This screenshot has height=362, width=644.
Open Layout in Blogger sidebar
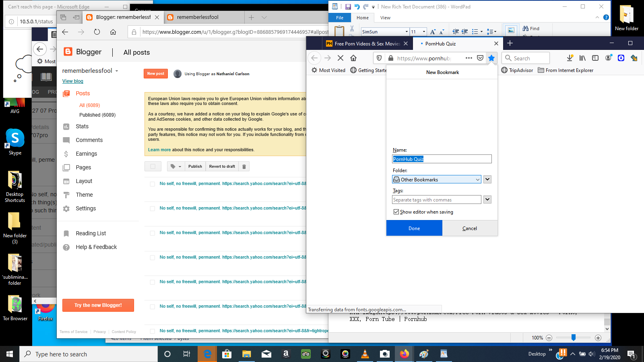point(84,181)
